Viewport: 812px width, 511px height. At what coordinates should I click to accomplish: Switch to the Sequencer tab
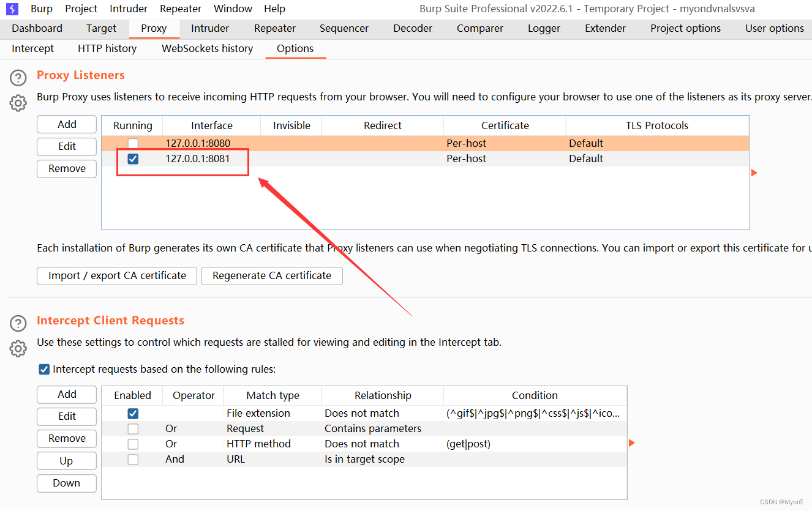coord(344,28)
